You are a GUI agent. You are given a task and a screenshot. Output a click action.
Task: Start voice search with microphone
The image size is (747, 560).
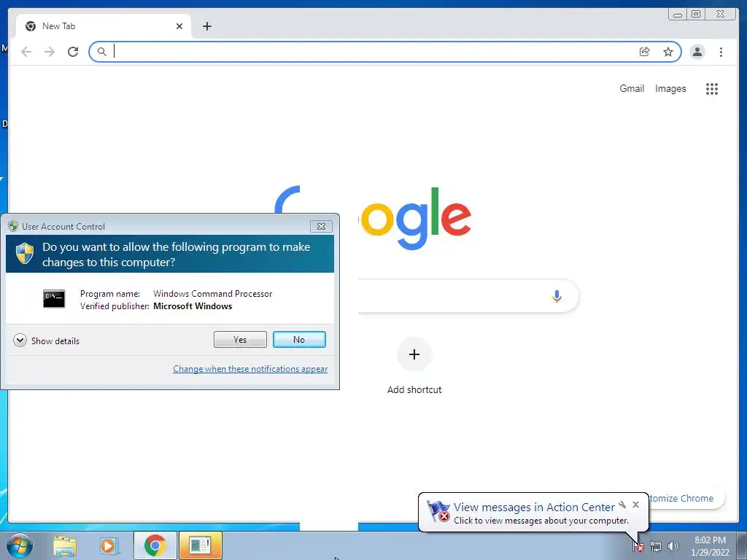point(557,296)
